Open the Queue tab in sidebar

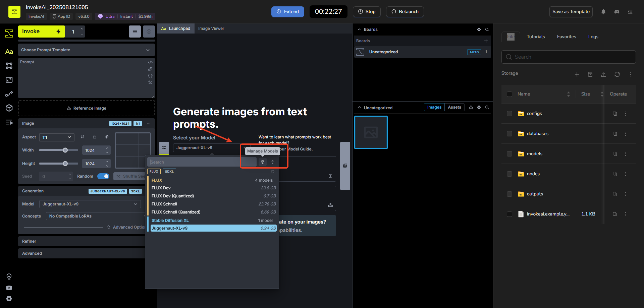tap(9, 122)
